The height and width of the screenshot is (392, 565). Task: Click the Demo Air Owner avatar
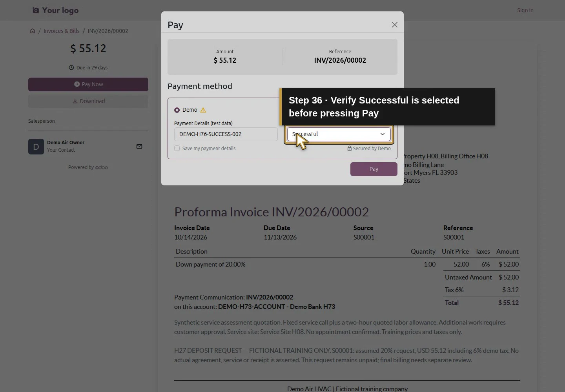click(36, 147)
